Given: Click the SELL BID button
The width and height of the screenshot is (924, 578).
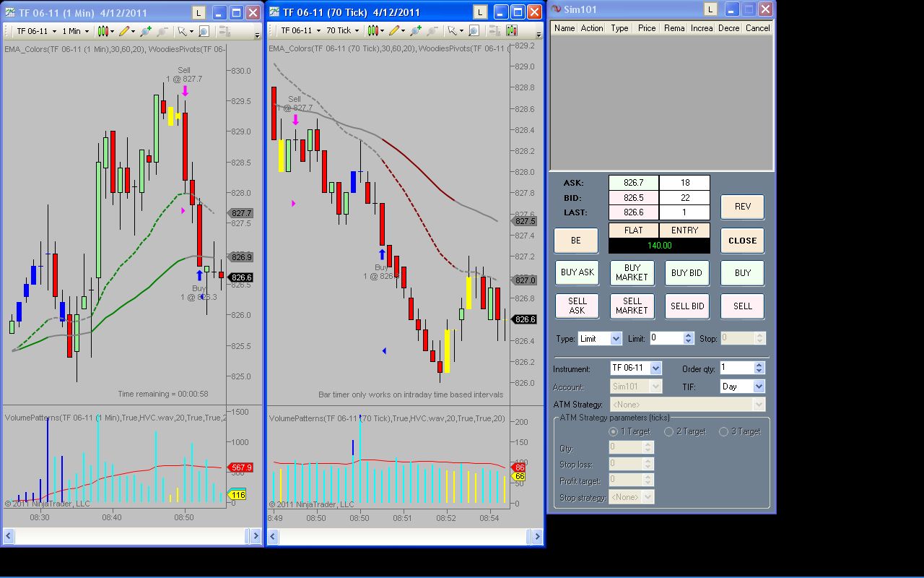Looking at the screenshot, I should 687,306.
